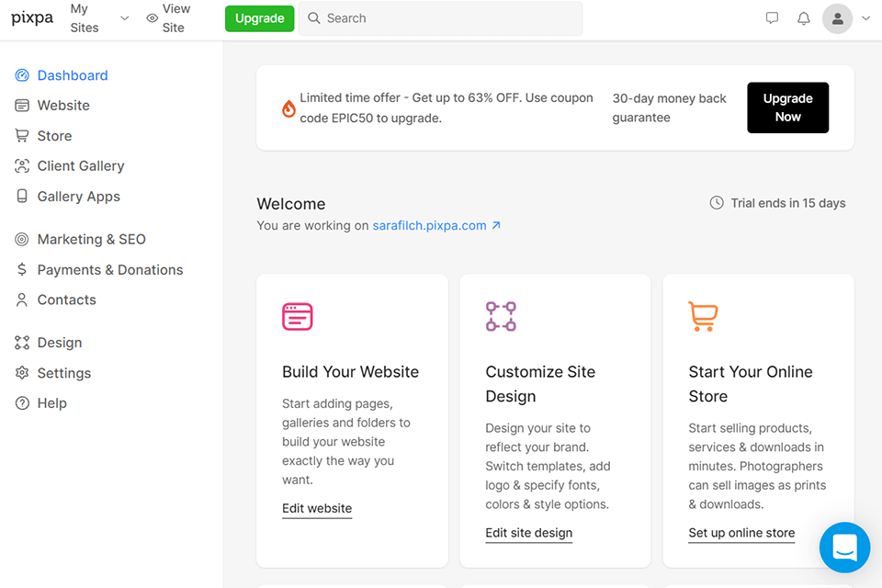
Task: Click the Upgrade Now offer button
Action: point(787,107)
